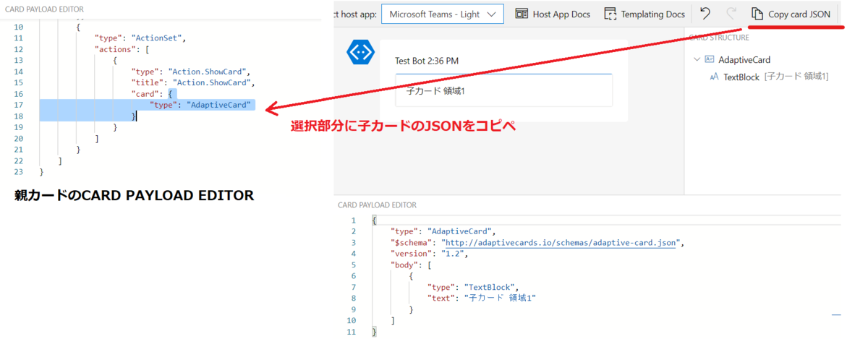Image resolution: width=868 pixels, height=339 pixels.
Task: Click the Redo arrow icon
Action: [x=730, y=14]
